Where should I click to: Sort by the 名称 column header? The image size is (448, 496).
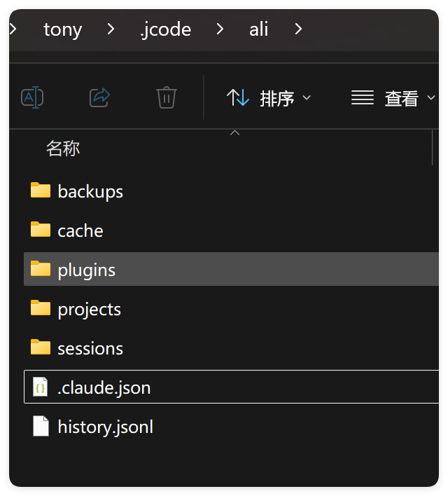(63, 149)
